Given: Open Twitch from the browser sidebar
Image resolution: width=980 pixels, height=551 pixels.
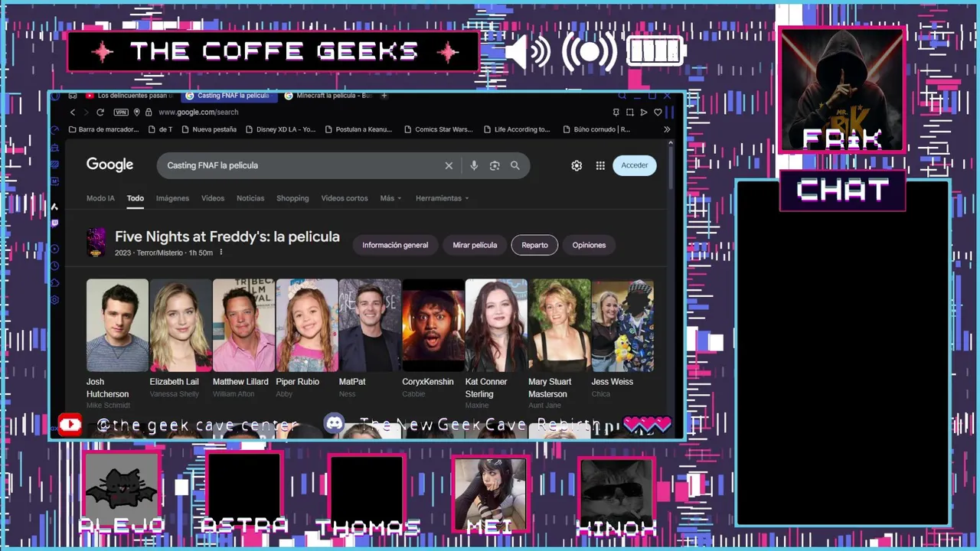Looking at the screenshot, I should [x=54, y=223].
